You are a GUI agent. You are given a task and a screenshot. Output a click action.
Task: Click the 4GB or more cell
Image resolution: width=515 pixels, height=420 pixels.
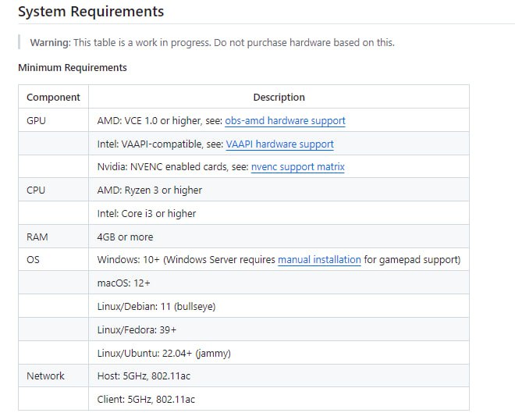[x=125, y=237]
